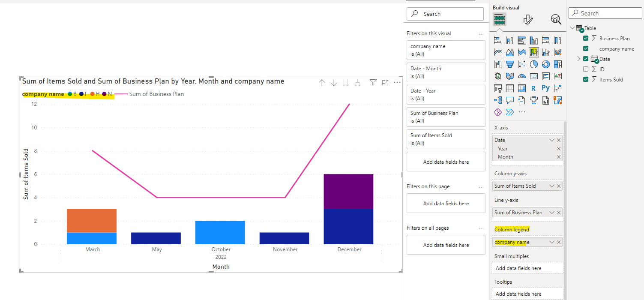Click the Filters pane search box
Screen dimensions: 644x300
tap(445, 14)
